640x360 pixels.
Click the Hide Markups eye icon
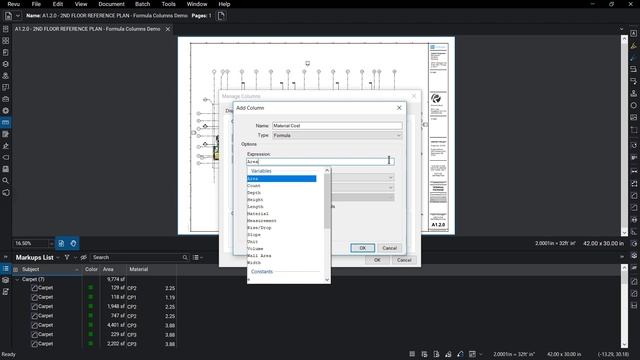pos(84,258)
